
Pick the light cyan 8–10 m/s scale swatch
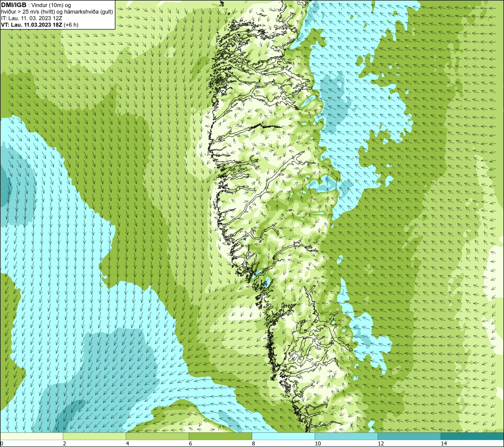tap(283, 436)
